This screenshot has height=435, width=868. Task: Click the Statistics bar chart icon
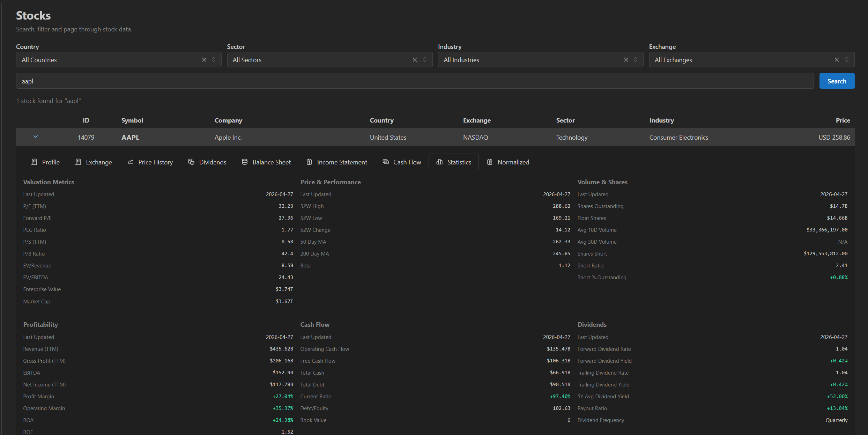pyautogui.click(x=439, y=162)
